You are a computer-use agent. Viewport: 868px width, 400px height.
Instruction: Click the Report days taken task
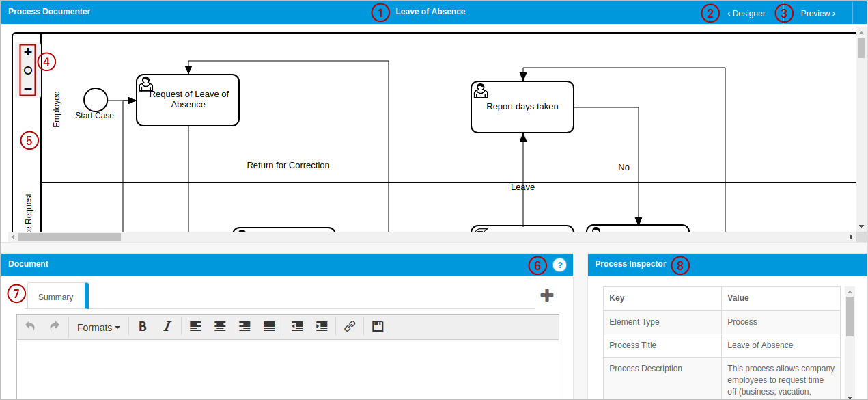tap(522, 107)
